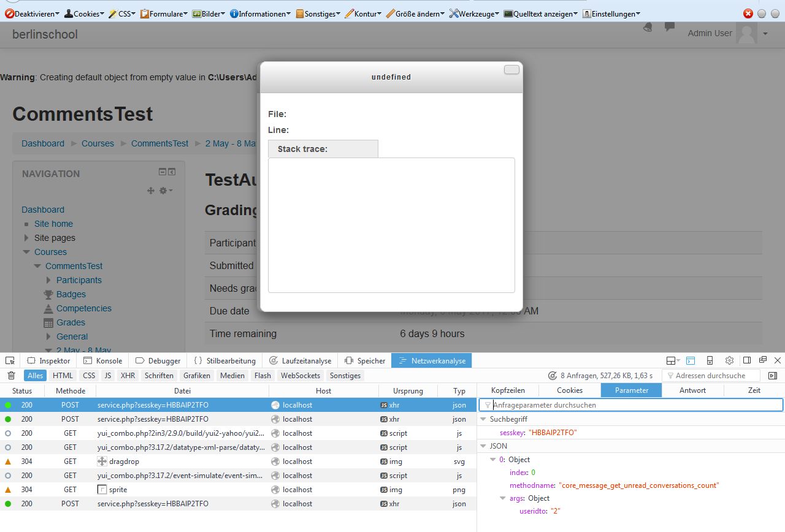Toggle the JS network filter

[108, 375]
